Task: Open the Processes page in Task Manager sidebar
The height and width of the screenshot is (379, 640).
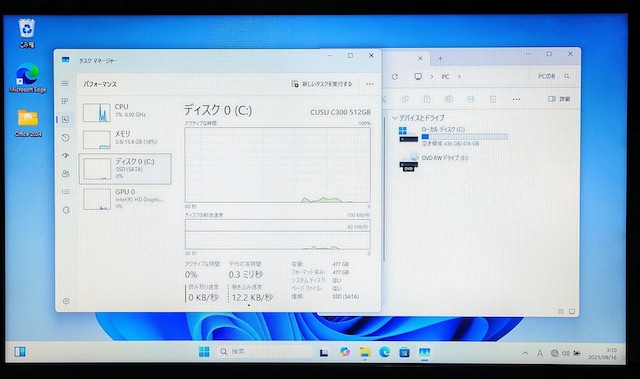Action: coord(65,101)
